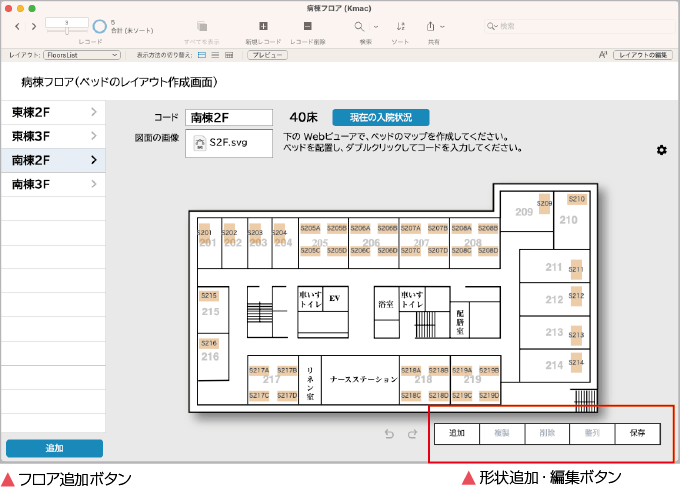Select bed marker S211 on map
The image size is (680, 497).
coord(576,269)
